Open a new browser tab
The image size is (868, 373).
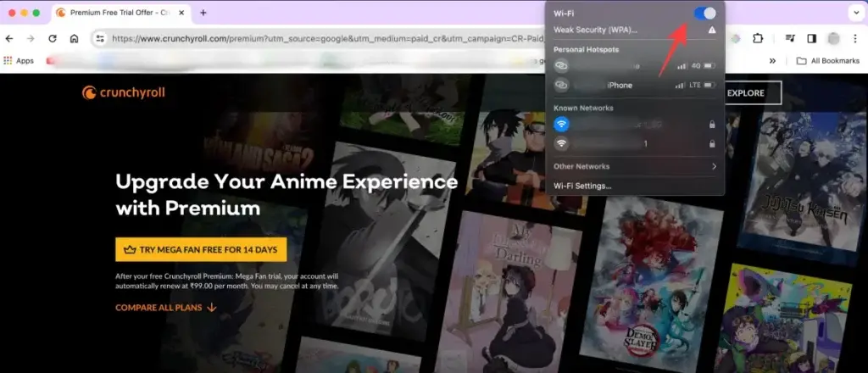[203, 13]
